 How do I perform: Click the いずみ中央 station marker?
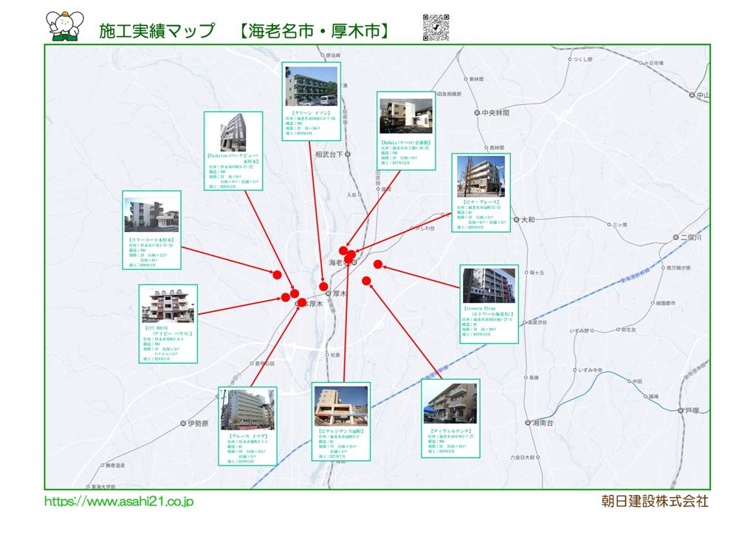[x=574, y=370]
